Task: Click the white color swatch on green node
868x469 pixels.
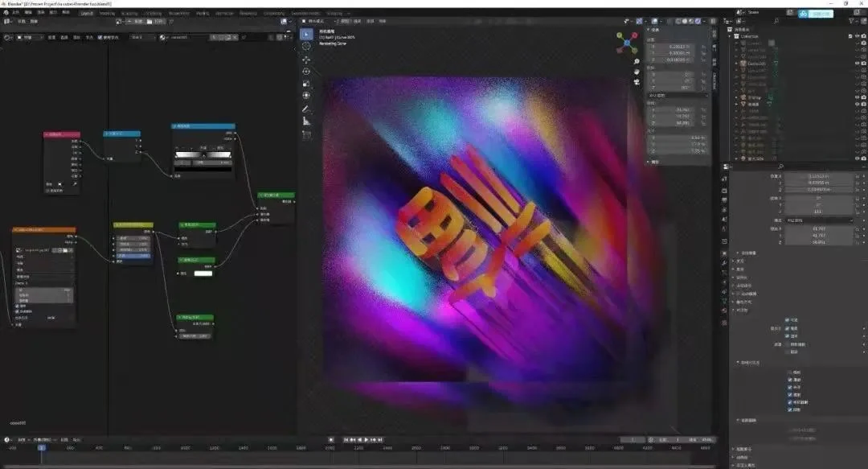Action: tap(203, 274)
